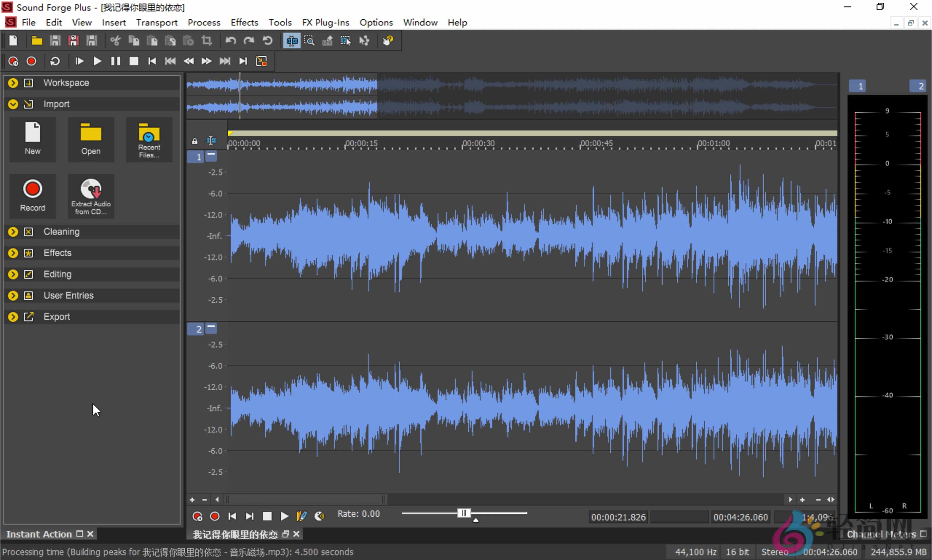Click the Undo toolbar icon
932x560 pixels.
(230, 40)
